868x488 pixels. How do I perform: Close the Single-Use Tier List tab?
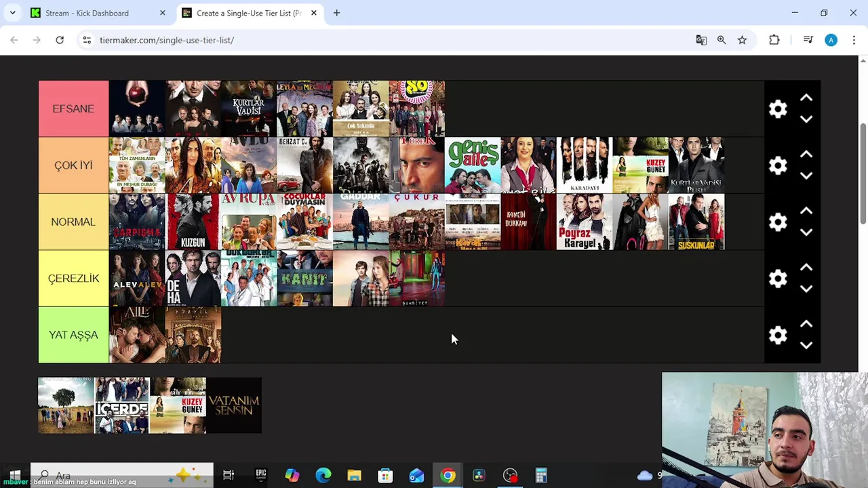tap(313, 13)
